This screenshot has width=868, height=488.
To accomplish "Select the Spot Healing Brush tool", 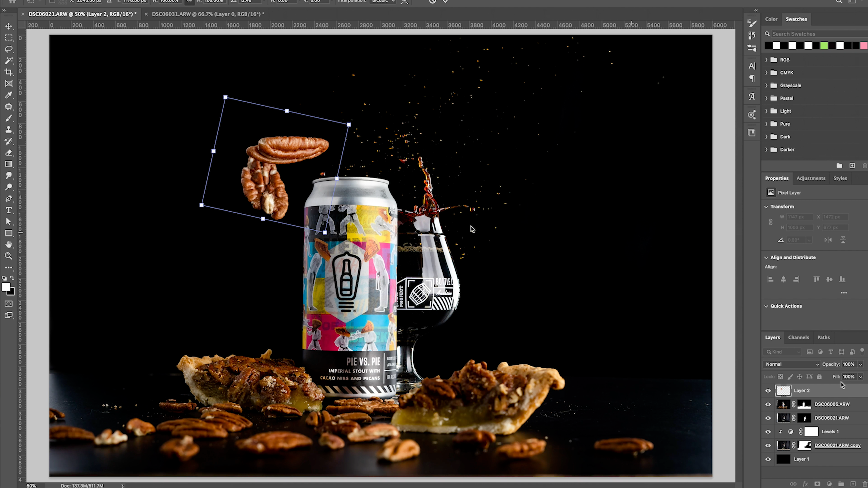I will (9, 106).
